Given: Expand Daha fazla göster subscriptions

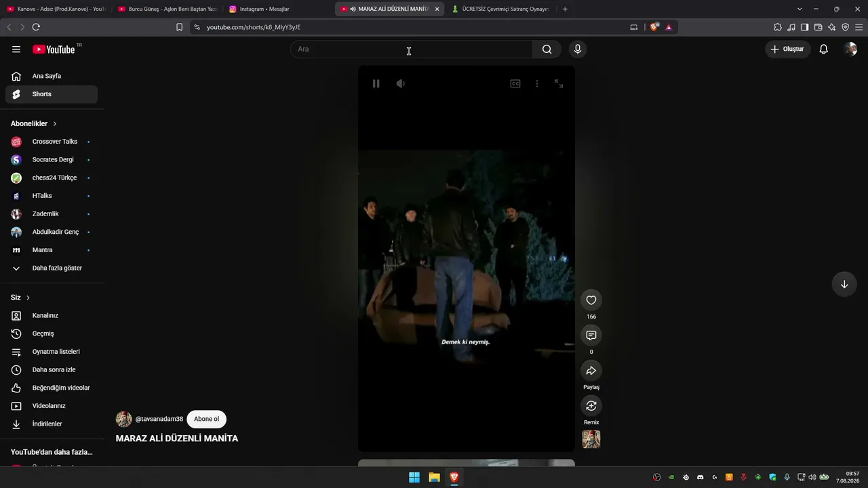Looking at the screenshot, I should pyautogui.click(x=52, y=268).
